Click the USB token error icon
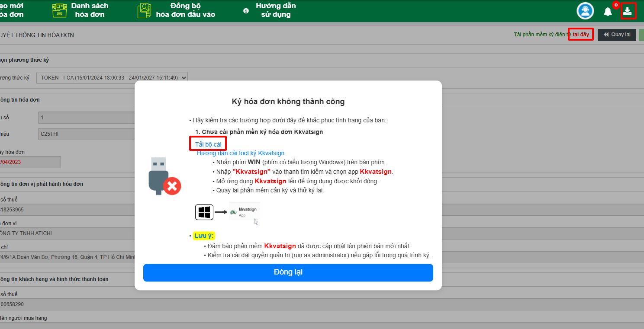 pyautogui.click(x=164, y=176)
